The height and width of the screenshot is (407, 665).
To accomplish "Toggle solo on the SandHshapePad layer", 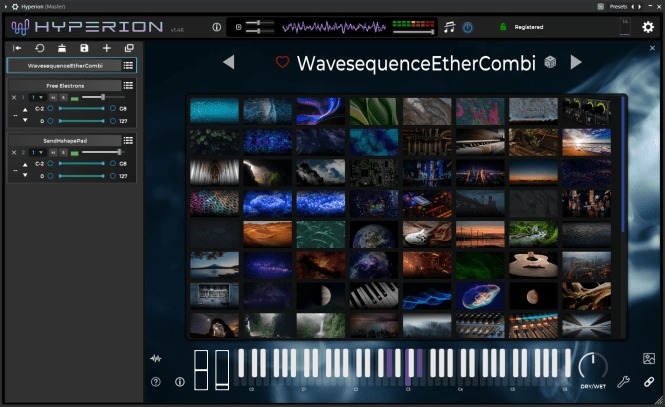I will (63, 152).
